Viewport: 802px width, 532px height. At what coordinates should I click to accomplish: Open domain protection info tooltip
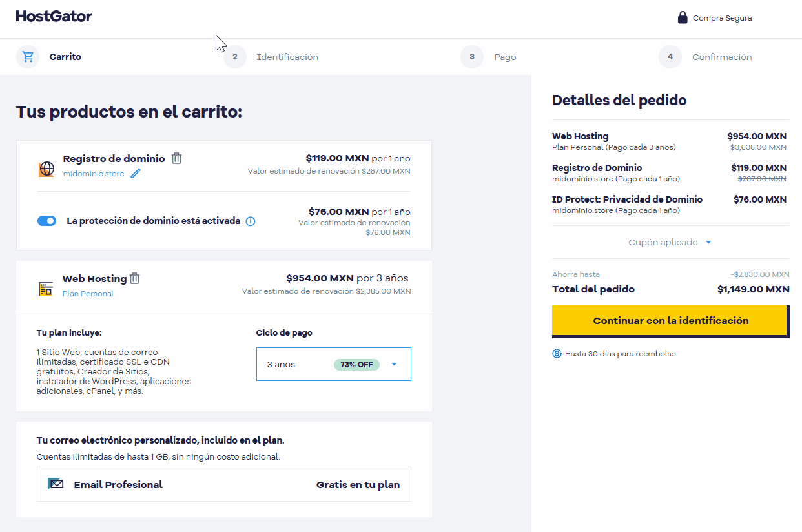click(251, 221)
